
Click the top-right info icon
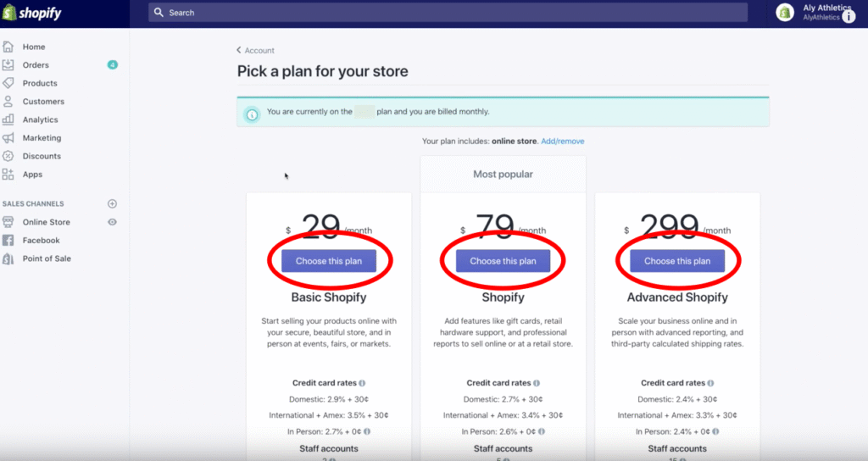[x=849, y=17]
